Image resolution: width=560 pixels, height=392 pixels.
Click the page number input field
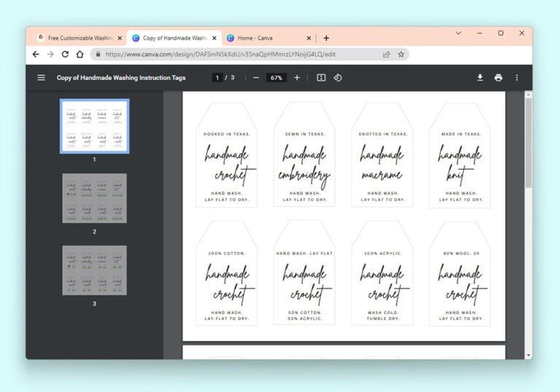pyautogui.click(x=217, y=78)
